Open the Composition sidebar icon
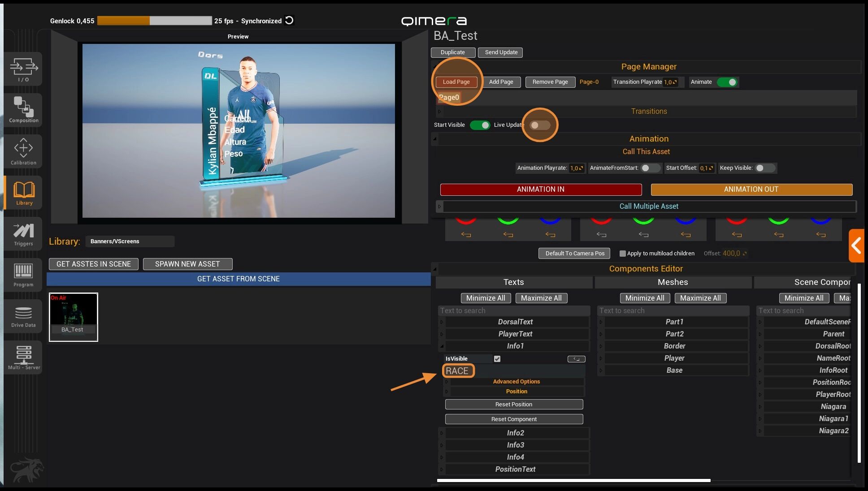868x491 pixels. pyautogui.click(x=23, y=109)
